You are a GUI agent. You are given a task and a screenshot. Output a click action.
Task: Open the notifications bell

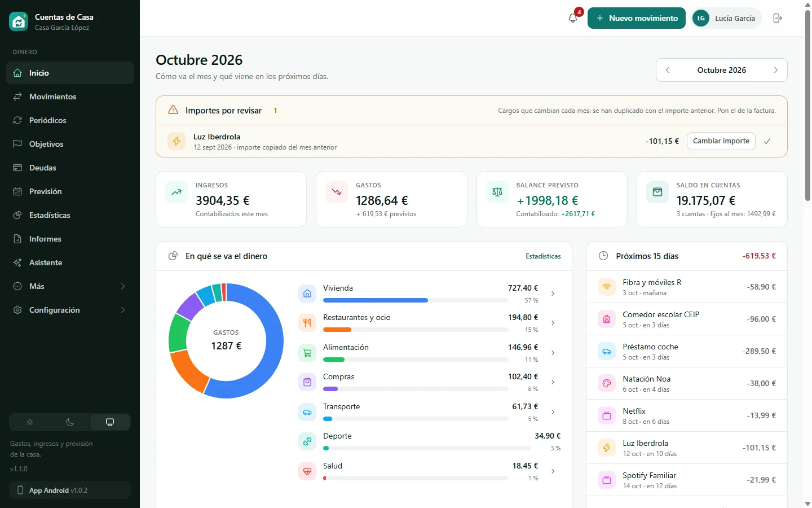(573, 18)
